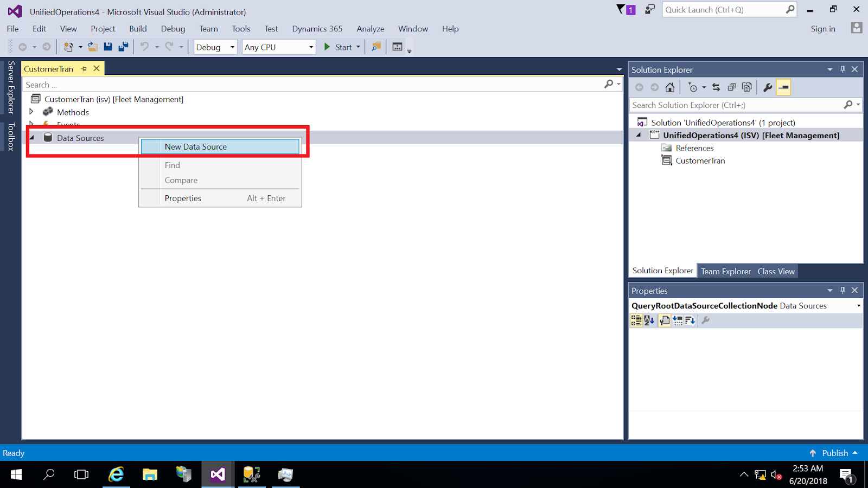Click the Redo arrow icon
868x488 pixels.
pos(169,47)
